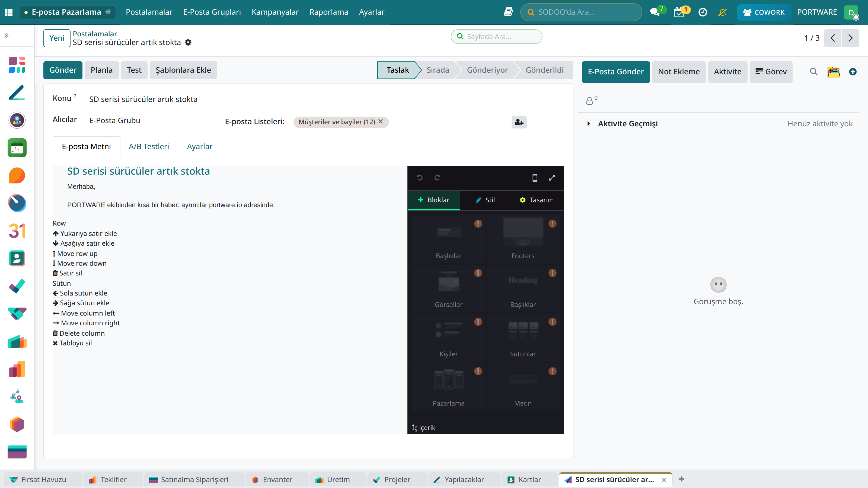868x488 pixels.
Task: Select the Footers block thumbnail
Action: (x=523, y=239)
